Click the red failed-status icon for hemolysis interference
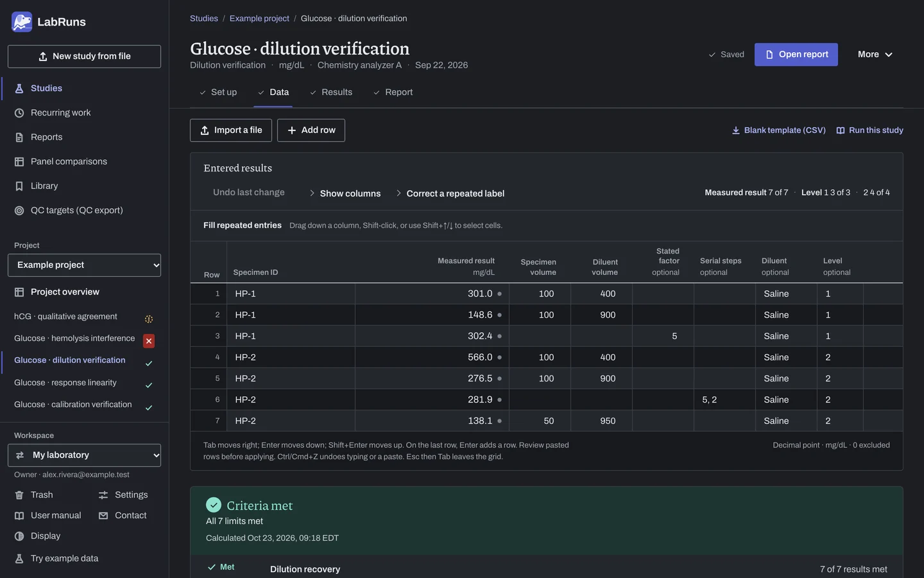The width and height of the screenshot is (924, 578). pyautogui.click(x=149, y=341)
